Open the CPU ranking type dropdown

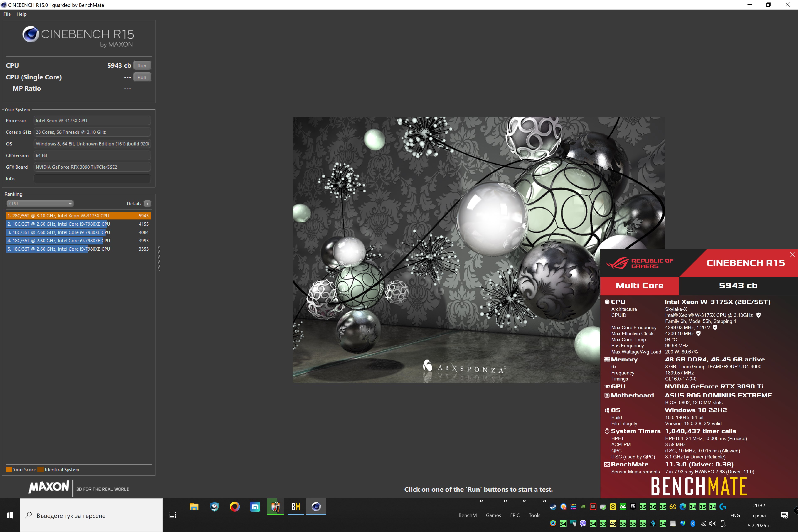(x=40, y=204)
